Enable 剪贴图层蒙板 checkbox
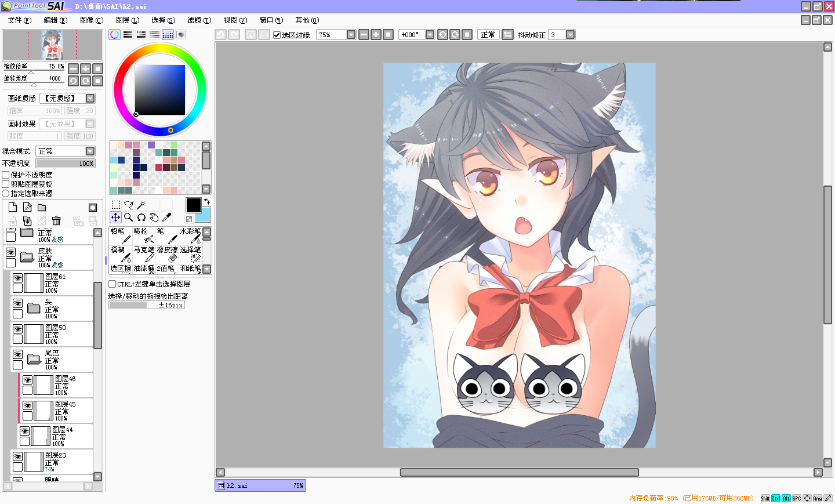The image size is (835, 504). [x=6, y=184]
